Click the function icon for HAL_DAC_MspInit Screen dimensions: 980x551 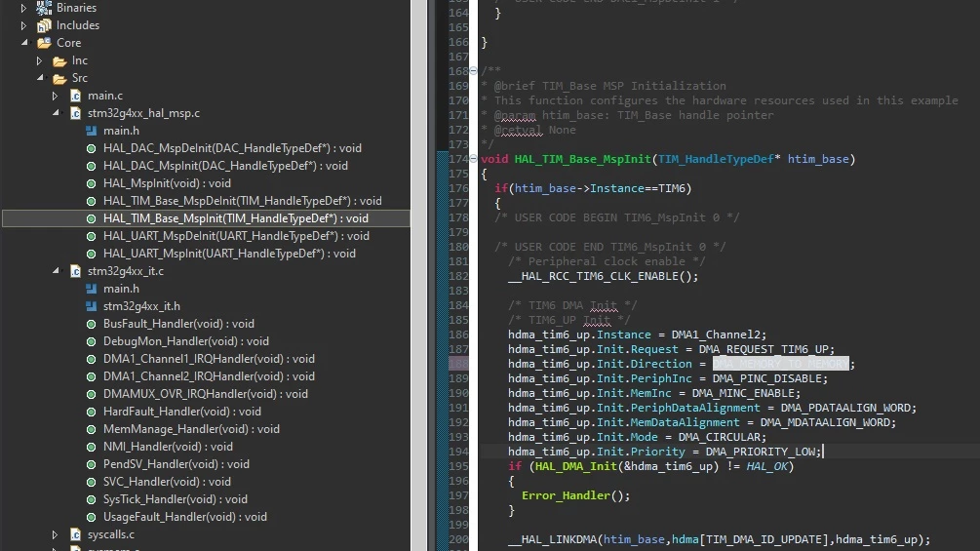coord(92,166)
